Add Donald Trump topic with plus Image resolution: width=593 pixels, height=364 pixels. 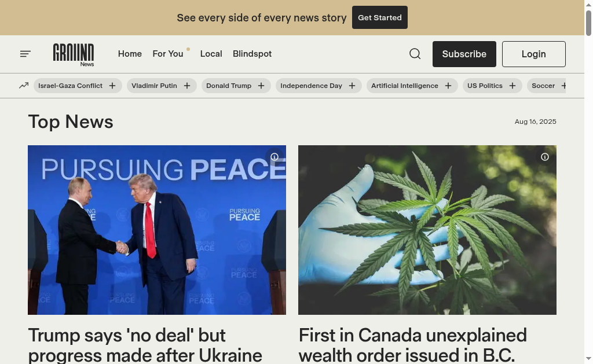click(261, 86)
